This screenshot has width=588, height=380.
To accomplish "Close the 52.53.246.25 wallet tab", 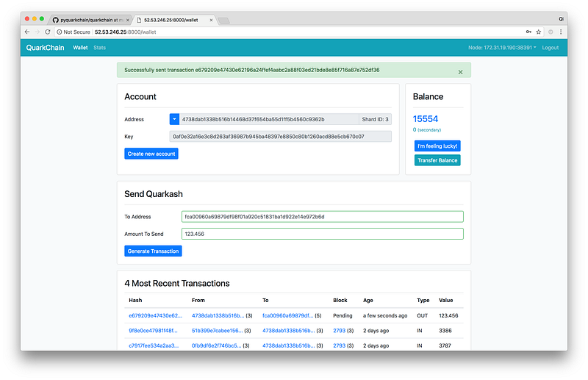I will pyautogui.click(x=211, y=21).
